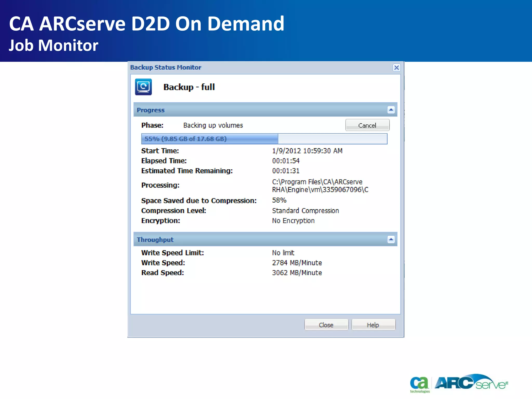Click the 'Backing up volumes' phase text
Viewport: 532px width, 399px height.
213,125
